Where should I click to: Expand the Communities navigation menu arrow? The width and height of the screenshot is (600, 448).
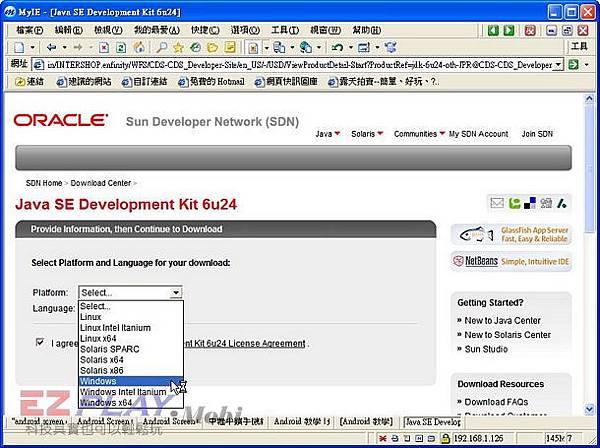[442, 134]
